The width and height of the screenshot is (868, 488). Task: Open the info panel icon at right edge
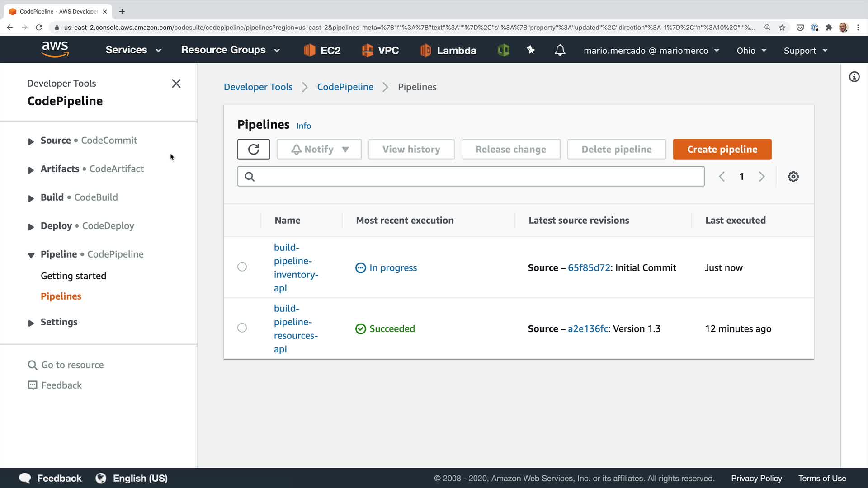[x=854, y=77]
